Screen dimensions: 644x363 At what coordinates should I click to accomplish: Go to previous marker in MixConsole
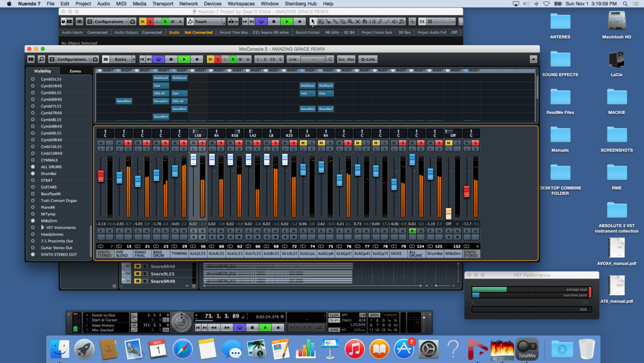coord(142,59)
